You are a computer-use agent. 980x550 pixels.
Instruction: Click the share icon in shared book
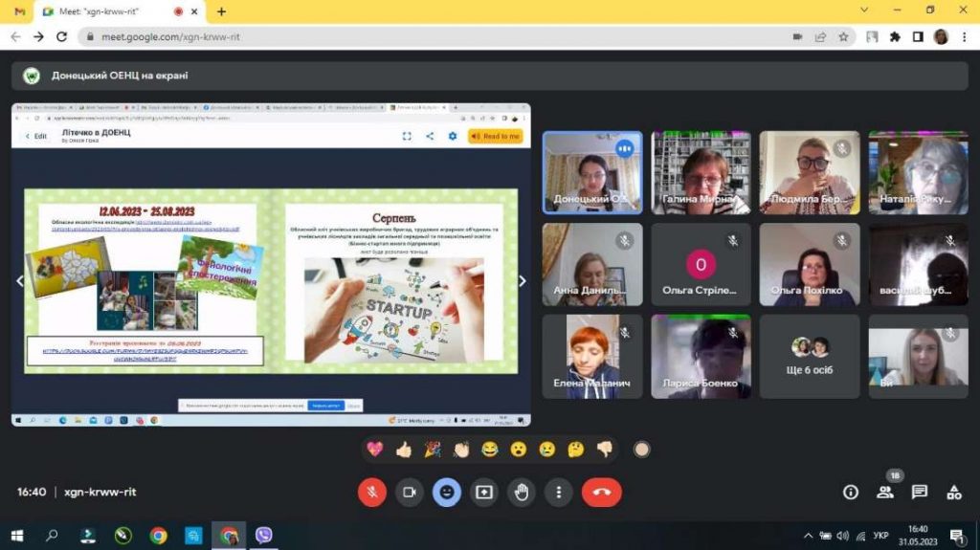(430, 136)
